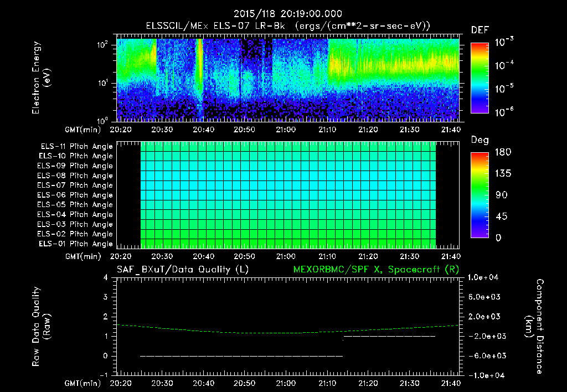Select GMT(min) label under the electron spectrogram
This screenshot has height=392, width=567.
point(83,130)
